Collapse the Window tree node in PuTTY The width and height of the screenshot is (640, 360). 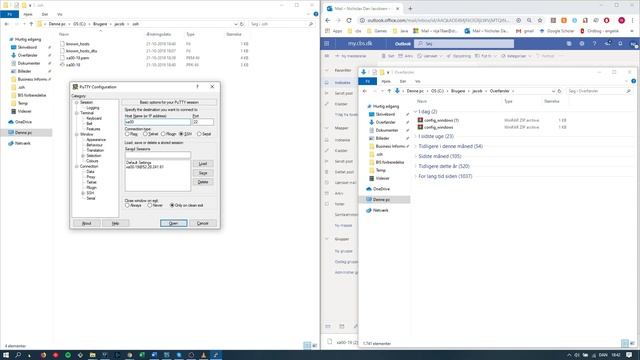(76, 134)
